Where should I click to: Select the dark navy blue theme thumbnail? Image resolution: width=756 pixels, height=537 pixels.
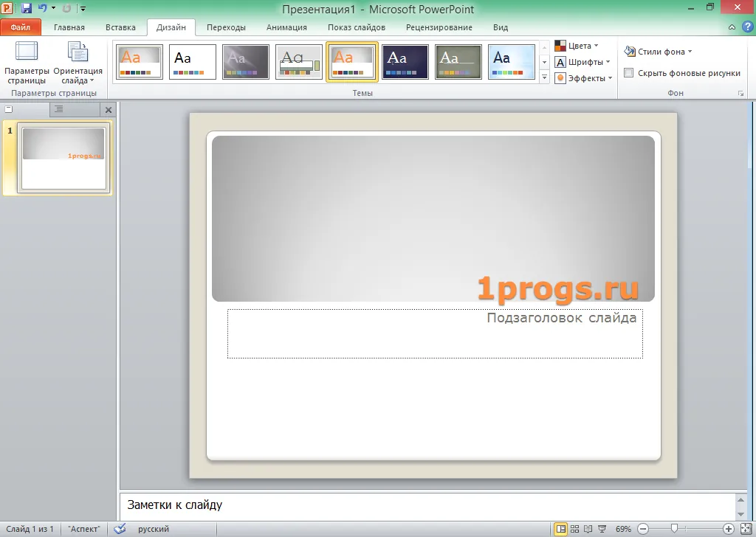tap(405, 62)
